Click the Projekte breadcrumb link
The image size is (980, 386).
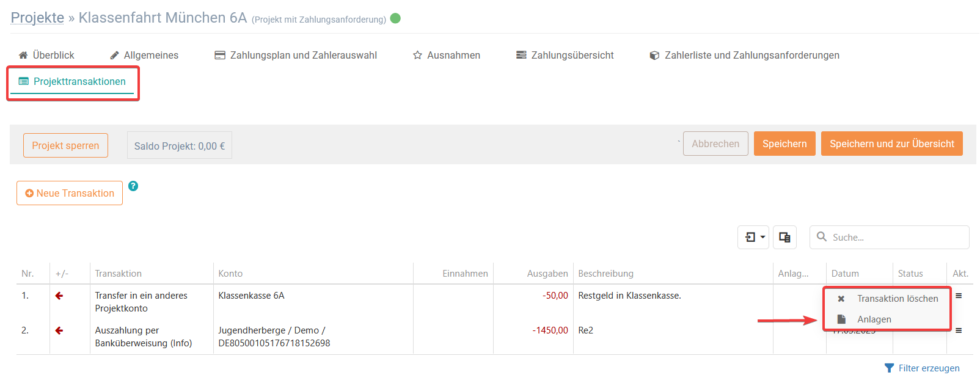tap(37, 18)
